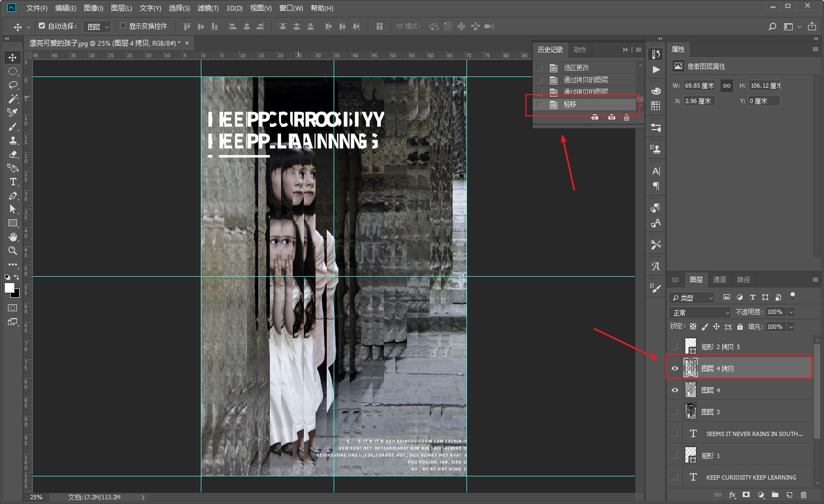Hide the 图层 4 layer
824x504 pixels.
675,390
